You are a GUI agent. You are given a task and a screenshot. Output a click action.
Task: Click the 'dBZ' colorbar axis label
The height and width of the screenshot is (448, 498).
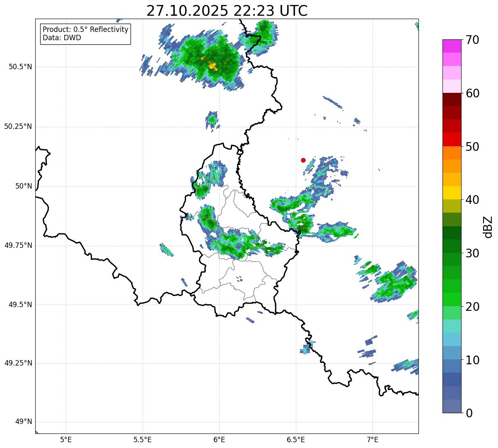(x=488, y=226)
